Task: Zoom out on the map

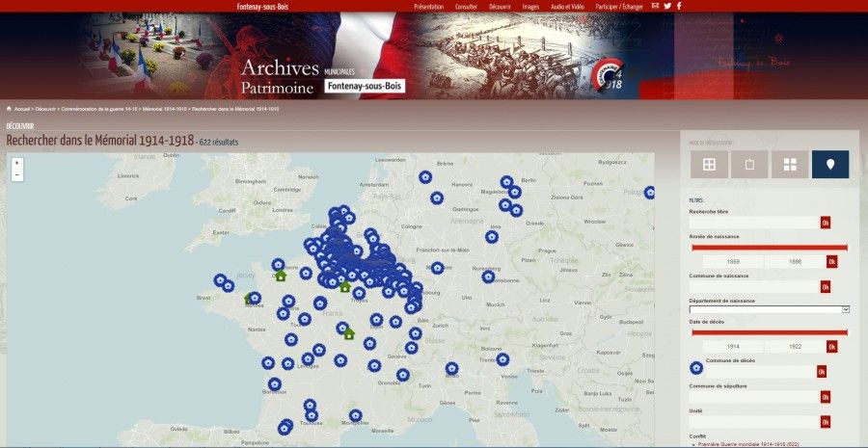Action: 16,175
